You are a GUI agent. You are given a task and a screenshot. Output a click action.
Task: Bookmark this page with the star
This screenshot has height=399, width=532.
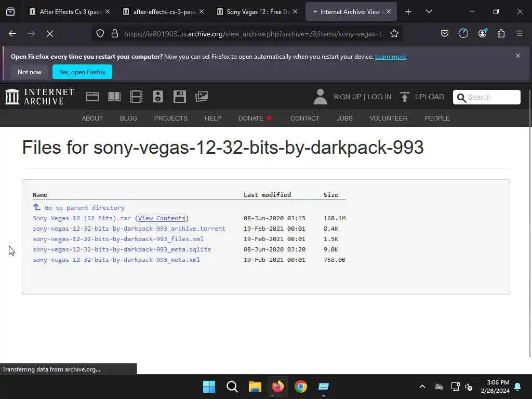point(394,34)
